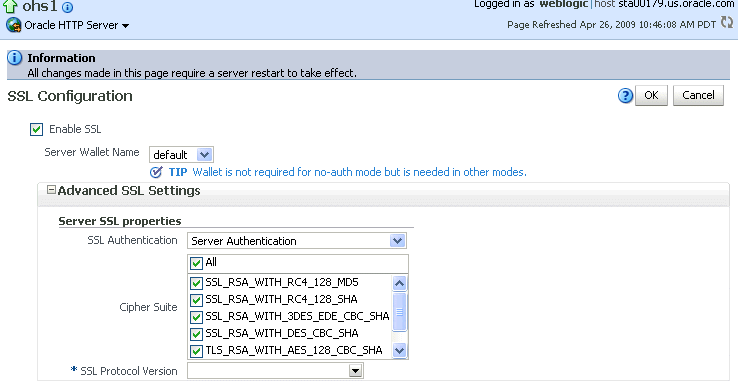Image resolution: width=738 pixels, height=387 pixels.
Task: Click the TIP checkmark icon
Action: 156,172
